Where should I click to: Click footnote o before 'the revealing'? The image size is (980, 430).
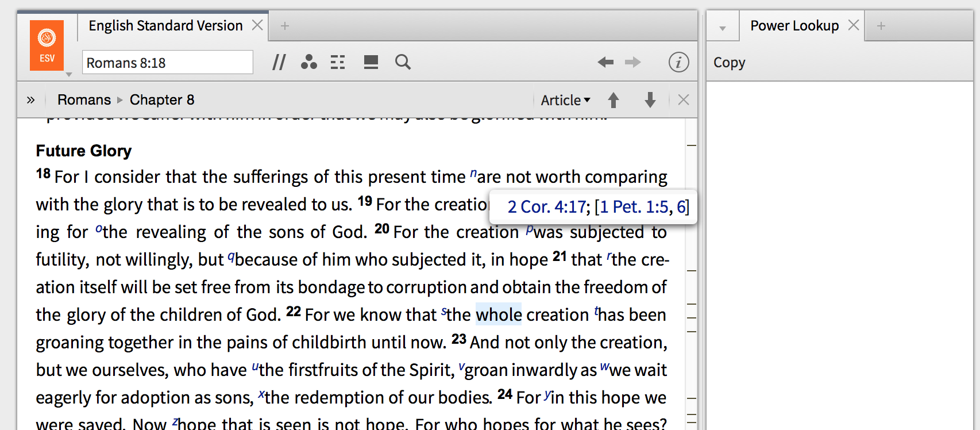coord(99,229)
